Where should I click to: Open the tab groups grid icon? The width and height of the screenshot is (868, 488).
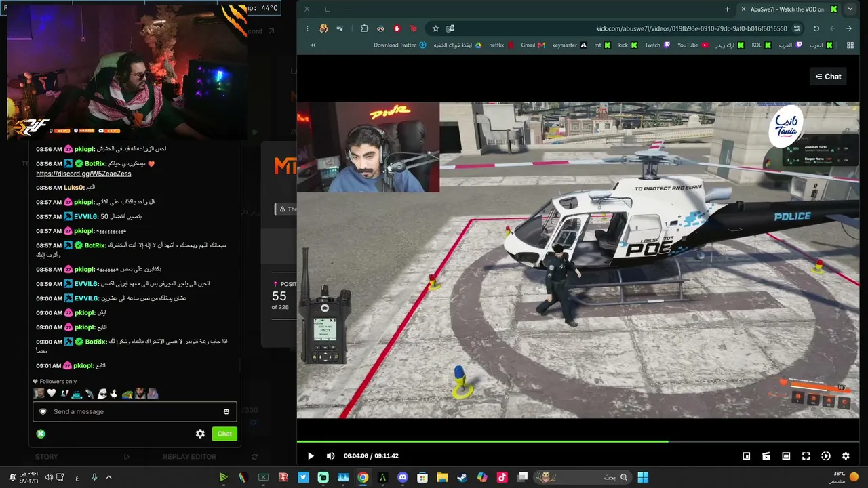(x=850, y=45)
